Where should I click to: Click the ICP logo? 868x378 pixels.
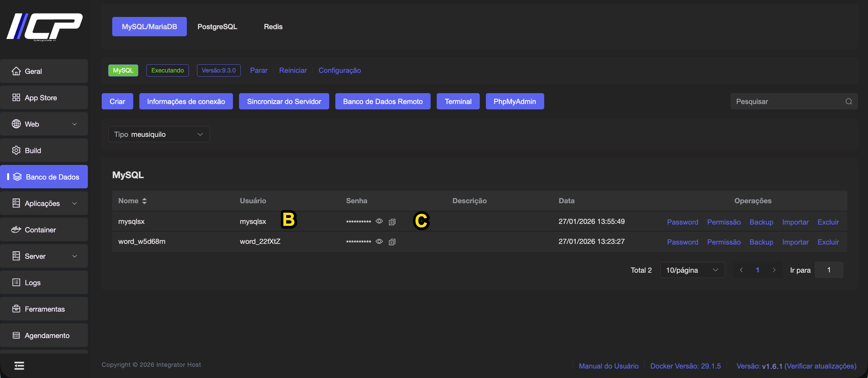tap(44, 27)
